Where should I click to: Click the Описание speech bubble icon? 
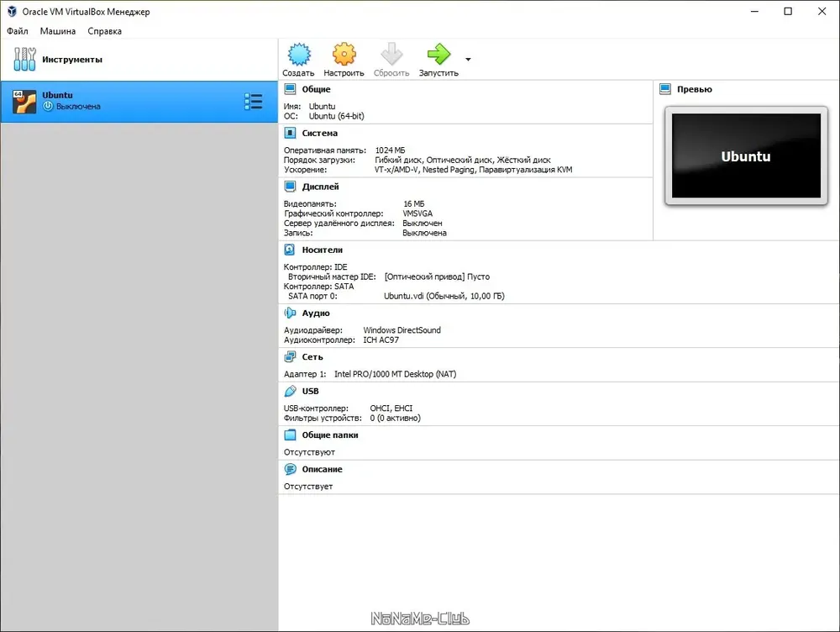click(x=290, y=470)
